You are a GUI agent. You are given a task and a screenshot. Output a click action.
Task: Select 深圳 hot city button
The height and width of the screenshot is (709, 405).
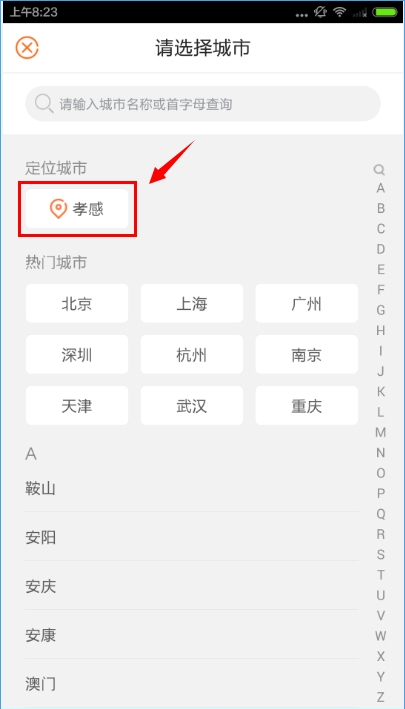pyautogui.click(x=77, y=354)
